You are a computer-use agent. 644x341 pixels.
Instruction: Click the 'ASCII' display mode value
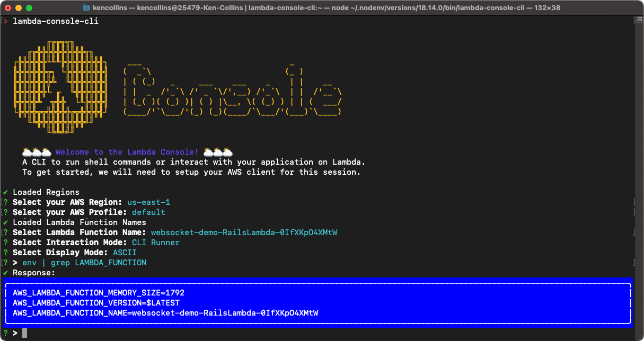125,253
